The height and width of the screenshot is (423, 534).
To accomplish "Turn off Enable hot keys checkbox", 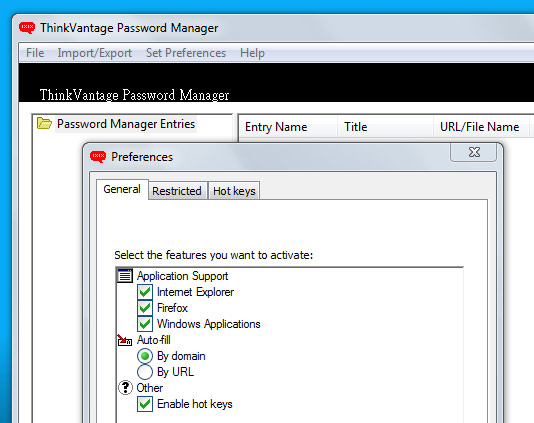I will pos(145,404).
